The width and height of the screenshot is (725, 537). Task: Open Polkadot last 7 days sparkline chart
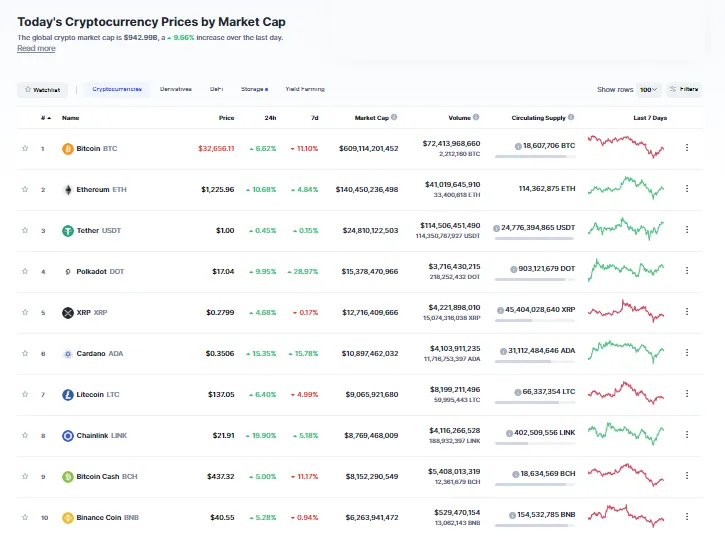[626, 269]
